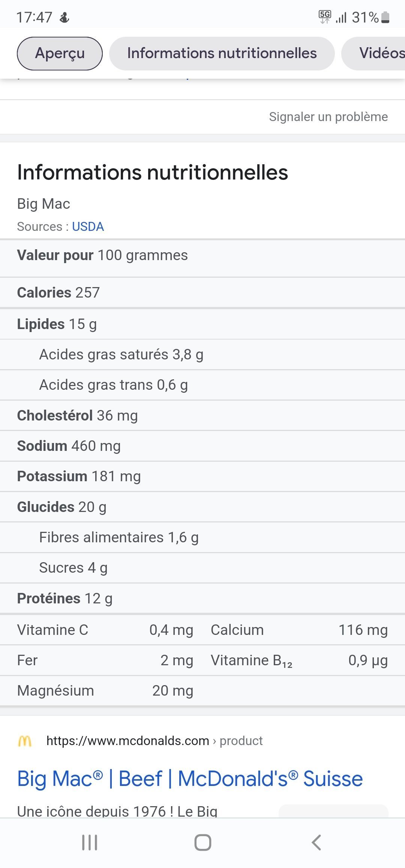Select the Aperçu tab
The height and width of the screenshot is (868, 405).
click(60, 53)
